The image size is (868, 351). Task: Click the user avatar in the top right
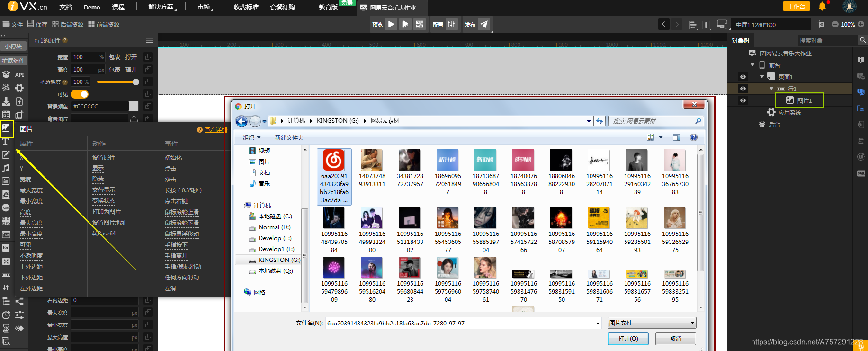(850, 6)
